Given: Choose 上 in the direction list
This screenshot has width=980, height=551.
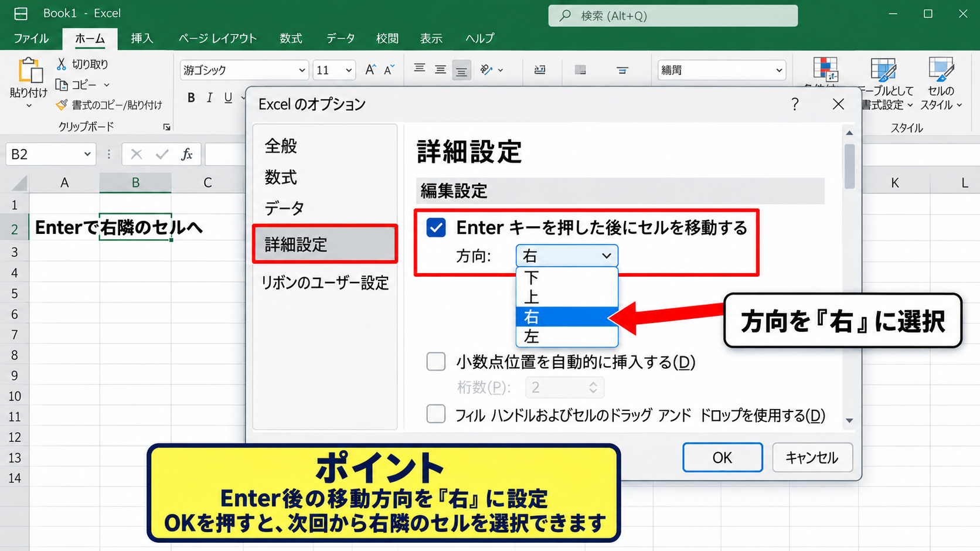Looking at the screenshot, I should coord(567,297).
